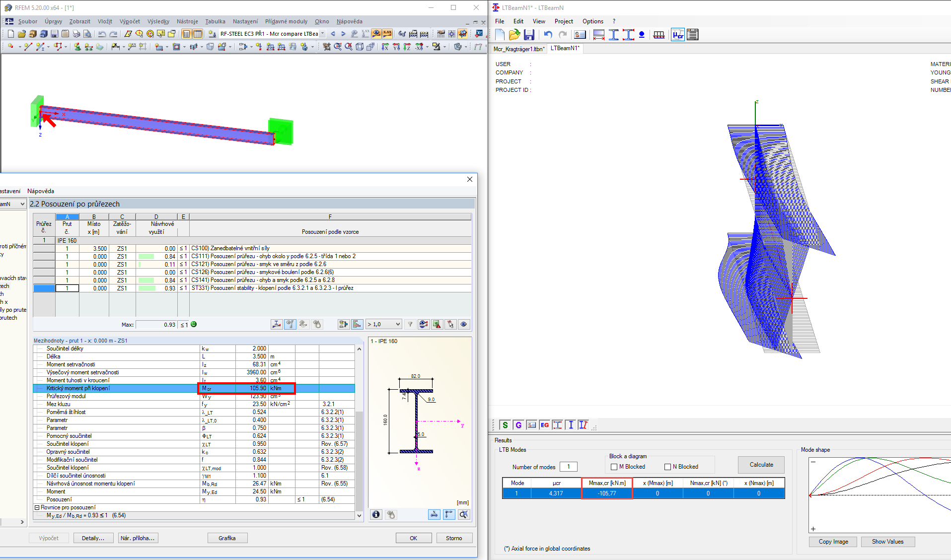Click the Grafika button
Viewport: 951px width, 560px height.
pos(227,538)
